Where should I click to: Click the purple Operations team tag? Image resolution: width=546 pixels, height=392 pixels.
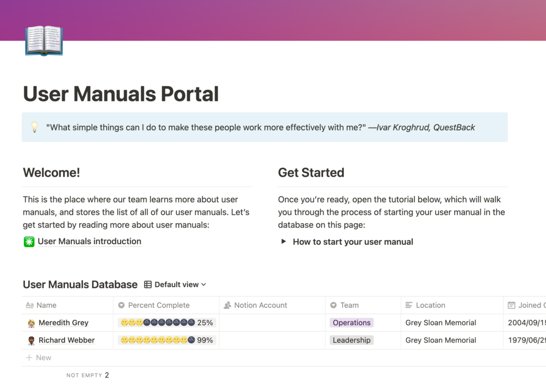point(352,323)
